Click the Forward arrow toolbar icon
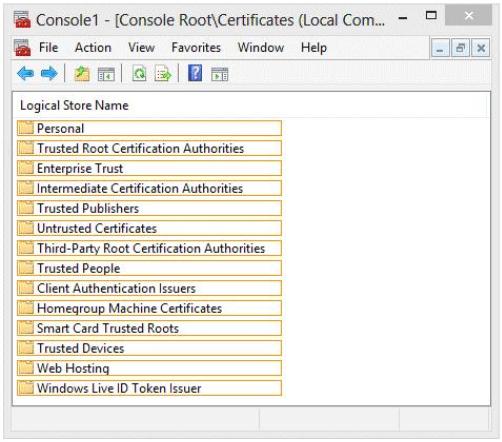The image size is (502, 442). (49, 74)
